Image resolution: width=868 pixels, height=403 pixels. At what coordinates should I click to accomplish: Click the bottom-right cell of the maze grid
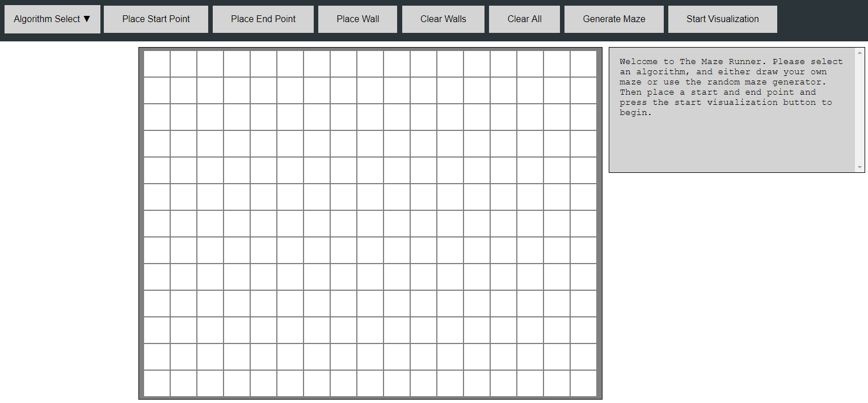583,383
